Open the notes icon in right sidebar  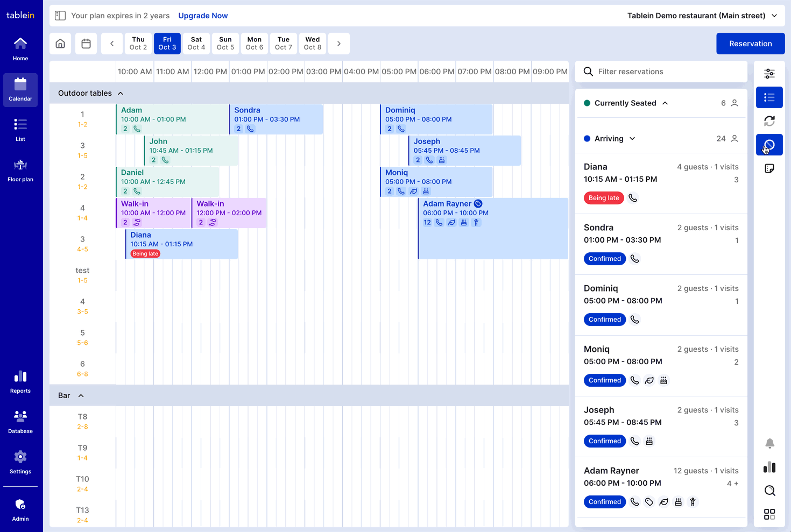(769, 168)
